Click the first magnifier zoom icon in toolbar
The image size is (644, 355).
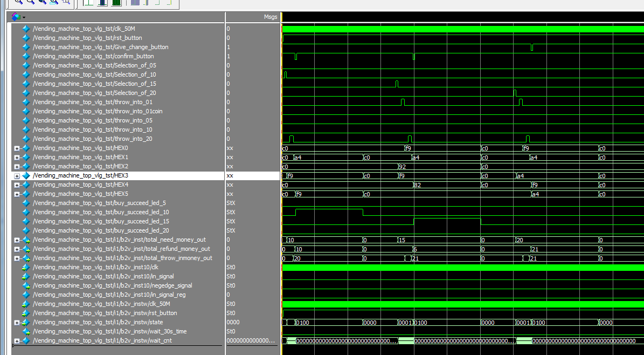(x=18, y=2)
